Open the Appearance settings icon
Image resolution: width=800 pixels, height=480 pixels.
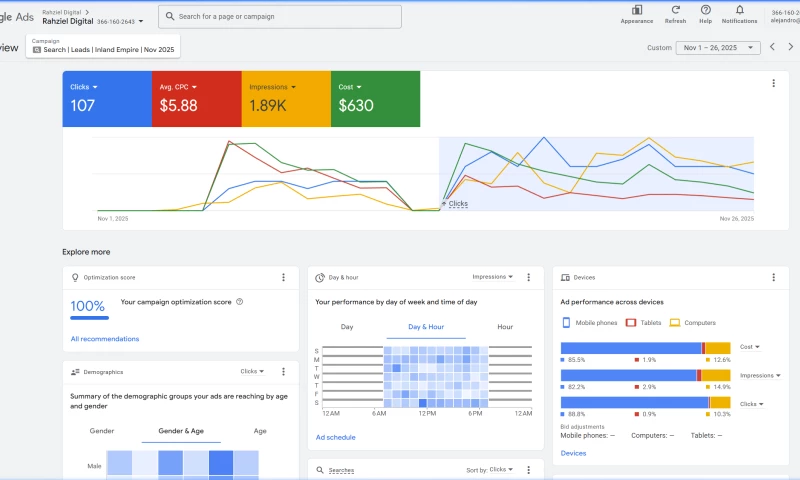[636, 10]
